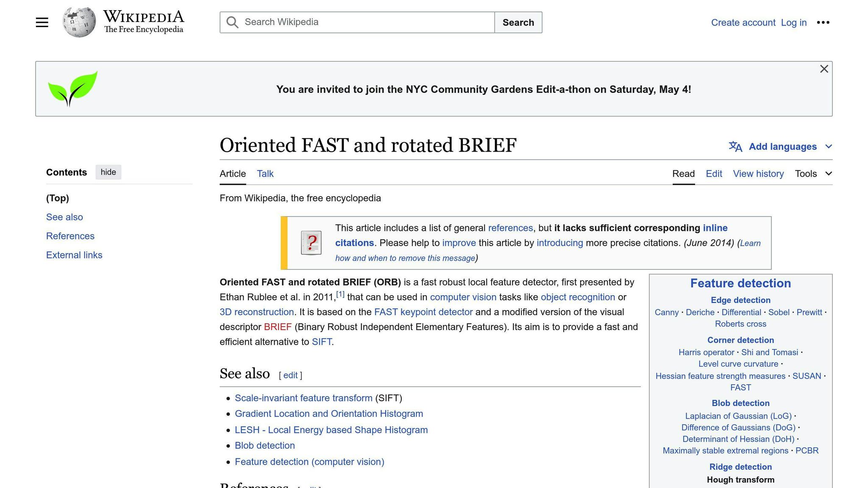Click the Log in link
This screenshot has height=488, width=868.
793,22
